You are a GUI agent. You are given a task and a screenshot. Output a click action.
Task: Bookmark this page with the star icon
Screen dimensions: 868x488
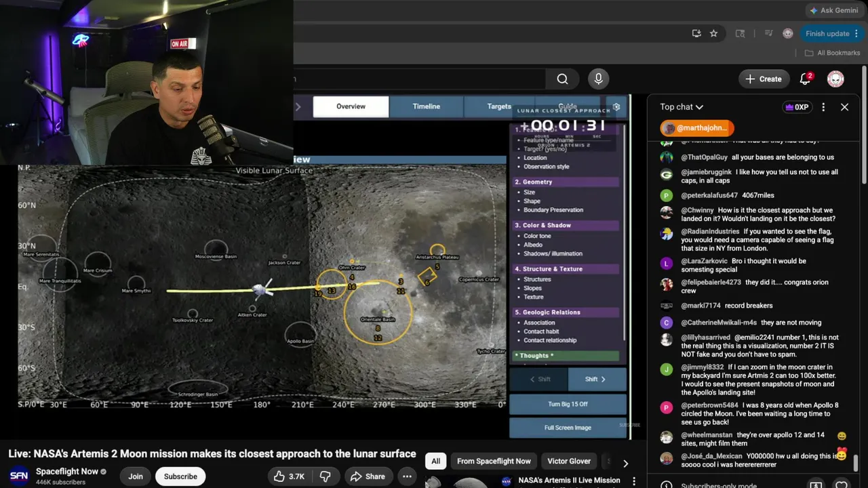713,33
